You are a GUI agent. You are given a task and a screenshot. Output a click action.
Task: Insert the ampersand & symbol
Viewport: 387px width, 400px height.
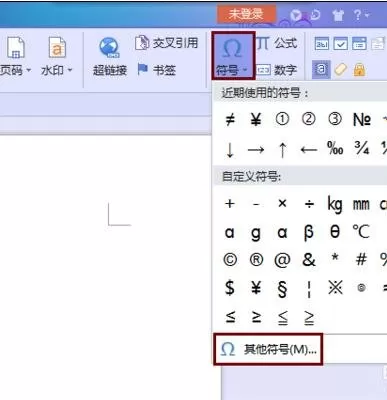click(x=309, y=259)
